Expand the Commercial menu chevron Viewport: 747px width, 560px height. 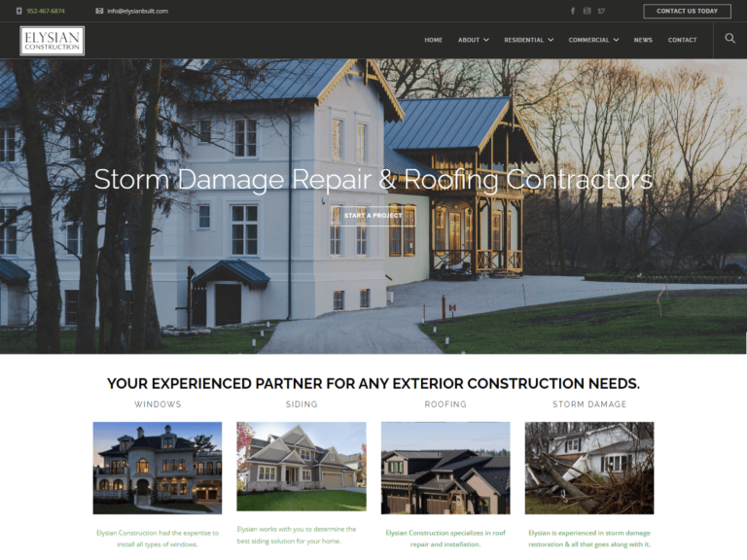616,40
